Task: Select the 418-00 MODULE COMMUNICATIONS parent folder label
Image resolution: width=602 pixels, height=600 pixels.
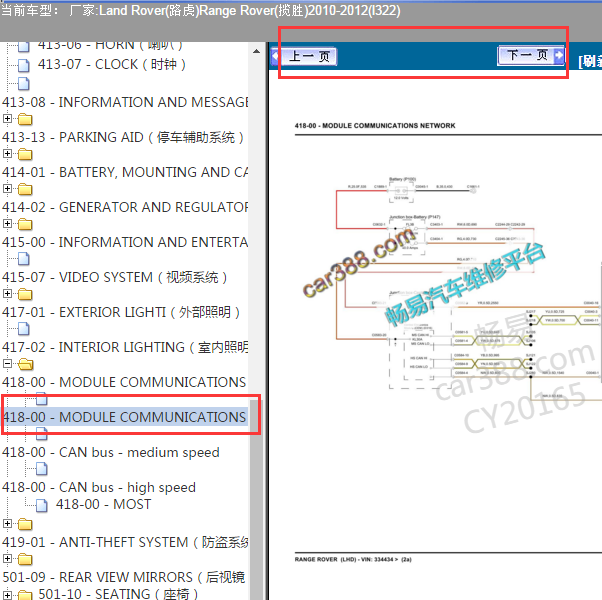Action: click(x=124, y=382)
